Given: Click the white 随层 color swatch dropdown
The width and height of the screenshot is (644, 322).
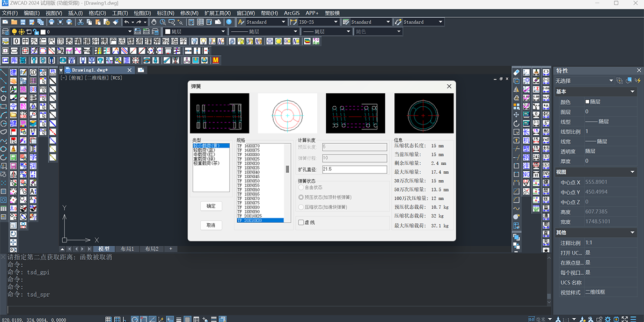Looking at the screenshot, I should pyautogui.click(x=194, y=32).
